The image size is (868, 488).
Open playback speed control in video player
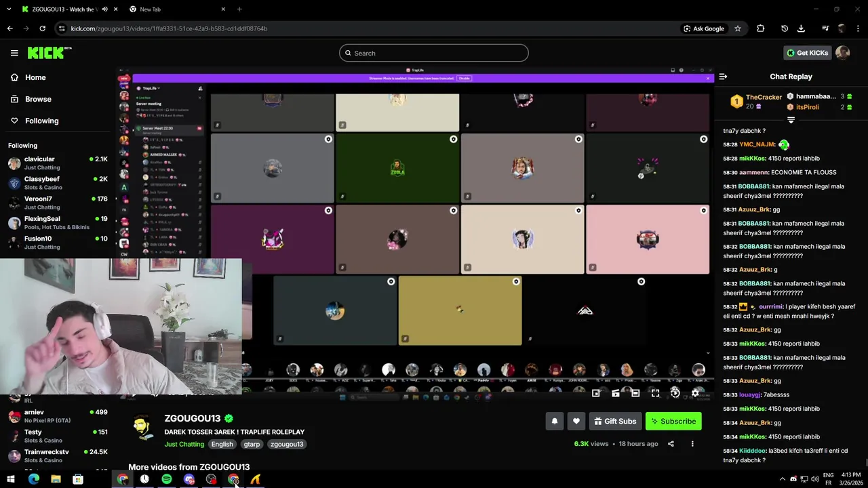click(675, 393)
